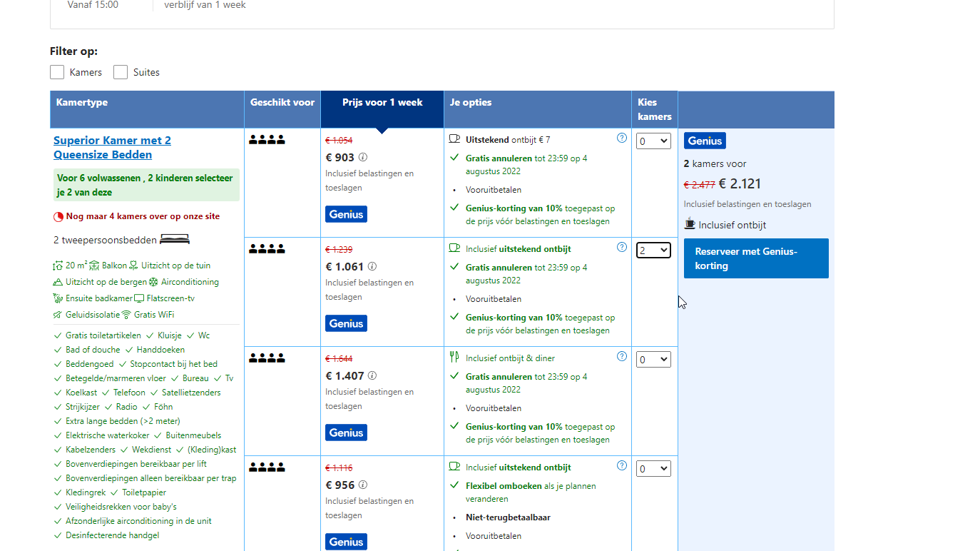Click Genius badge under € 903 price
Screen dimensions: 980x551
pos(347,214)
